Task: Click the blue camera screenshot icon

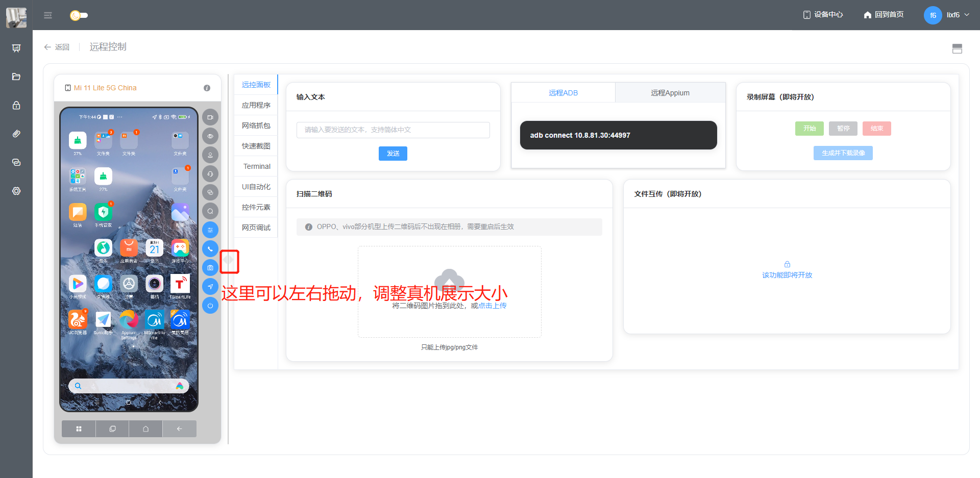Action: (210, 268)
